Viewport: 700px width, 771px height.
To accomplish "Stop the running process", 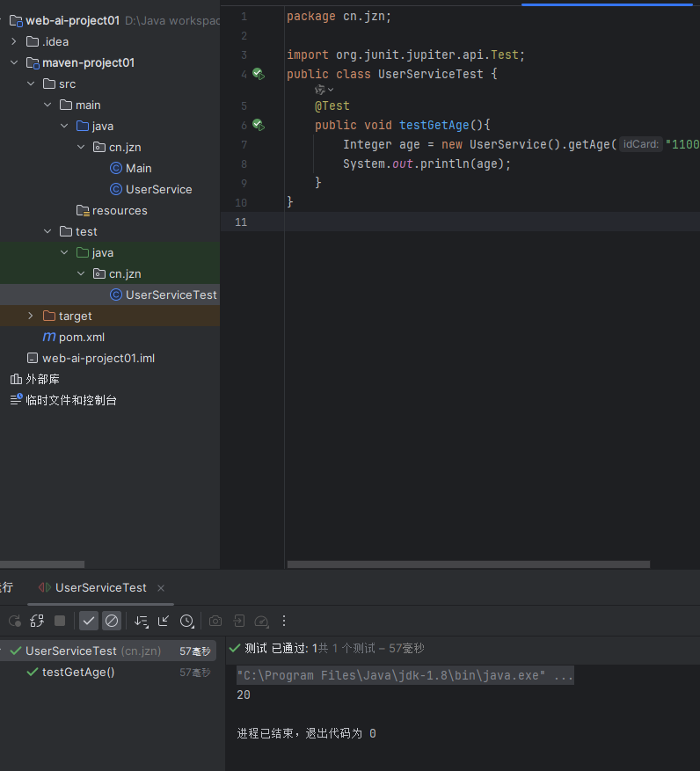I will 60,621.
